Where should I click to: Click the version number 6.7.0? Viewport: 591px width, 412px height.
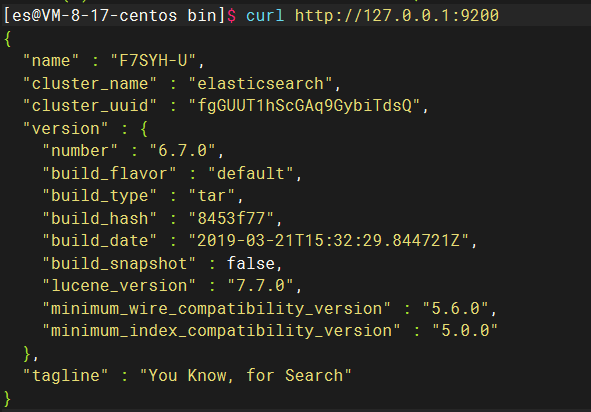point(182,150)
